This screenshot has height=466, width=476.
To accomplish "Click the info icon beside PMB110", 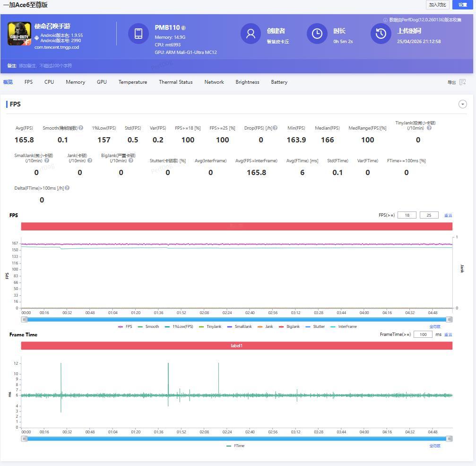I will click(x=183, y=28).
